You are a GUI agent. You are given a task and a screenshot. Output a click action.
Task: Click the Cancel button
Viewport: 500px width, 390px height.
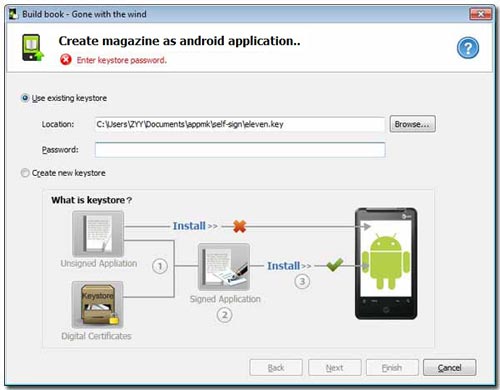click(x=450, y=368)
